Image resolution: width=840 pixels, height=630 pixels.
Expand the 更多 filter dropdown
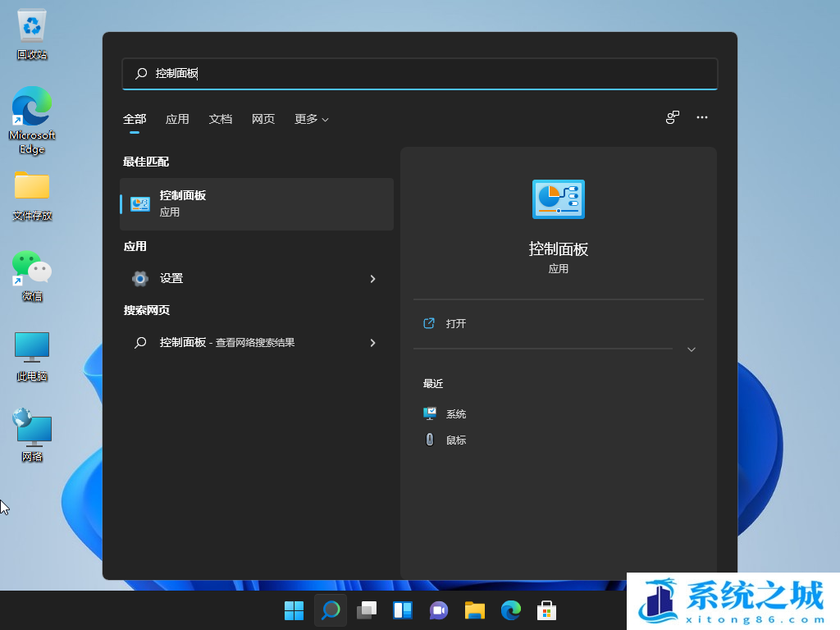(x=312, y=119)
